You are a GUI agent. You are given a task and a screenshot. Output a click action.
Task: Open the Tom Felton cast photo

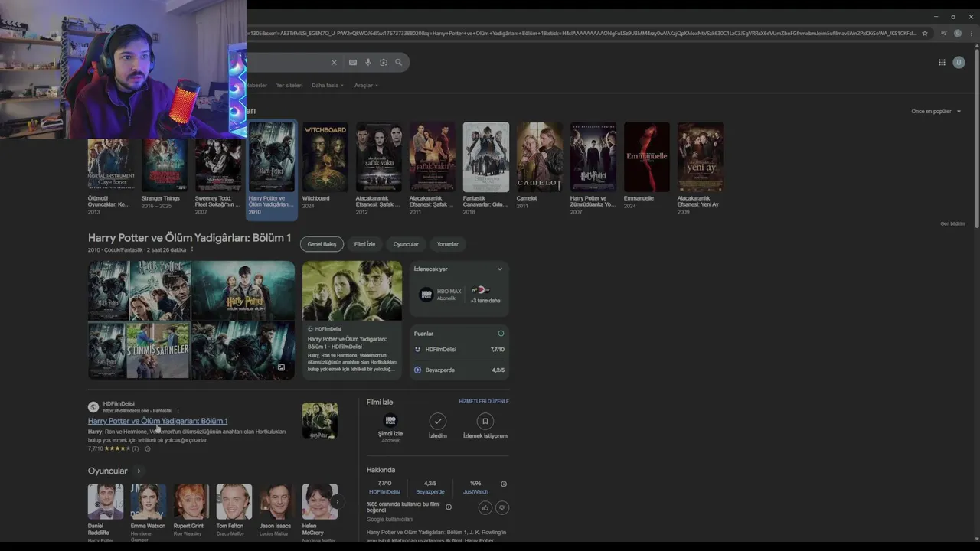tap(234, 501)
